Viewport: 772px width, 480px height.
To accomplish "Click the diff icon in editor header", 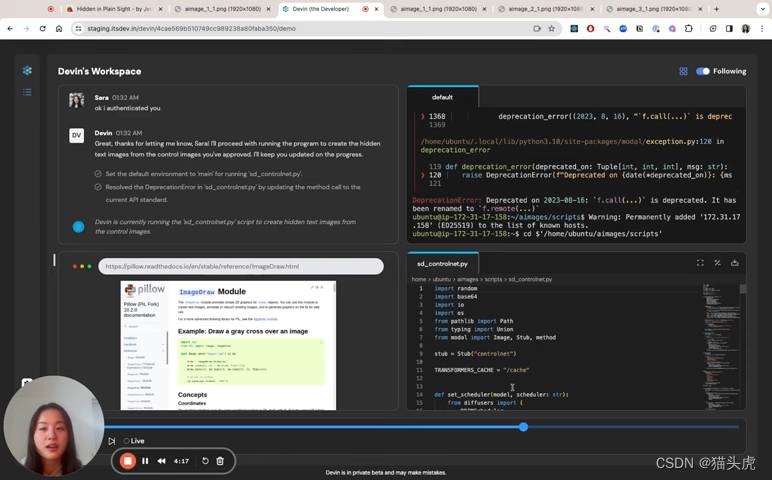I will tap(717, 263).
